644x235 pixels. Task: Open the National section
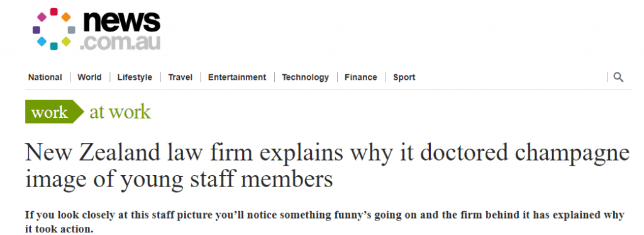(45, 77)
